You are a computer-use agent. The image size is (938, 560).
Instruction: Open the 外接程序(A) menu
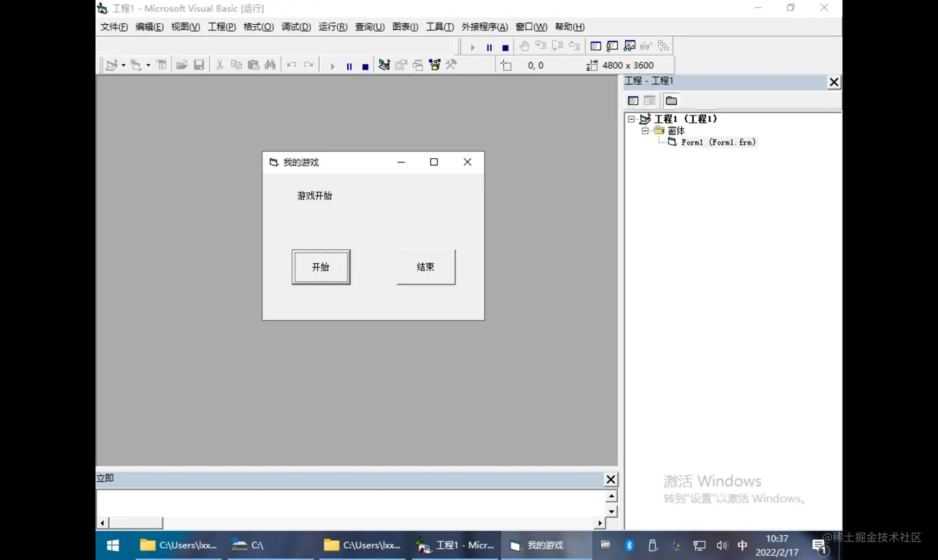coord(485,27)
